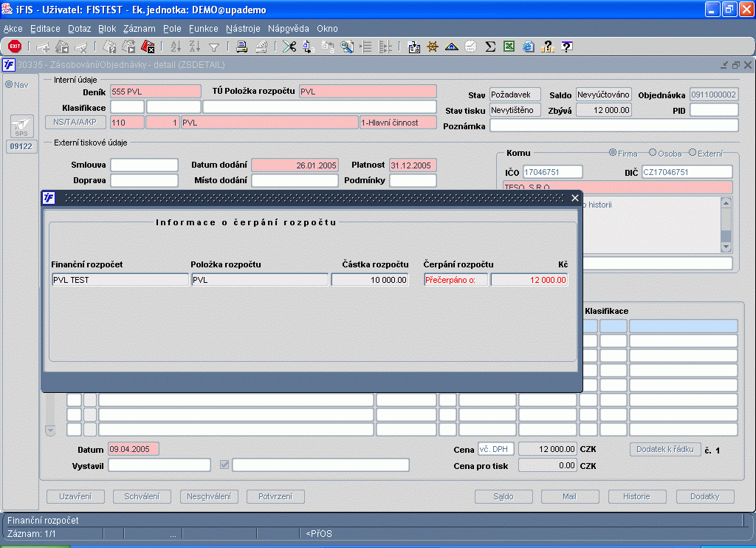Click the filter funnel icon

214,47
